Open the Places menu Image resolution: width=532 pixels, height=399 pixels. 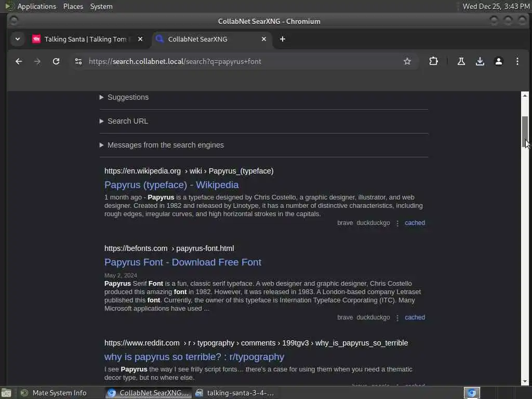(x=73, y=6)
